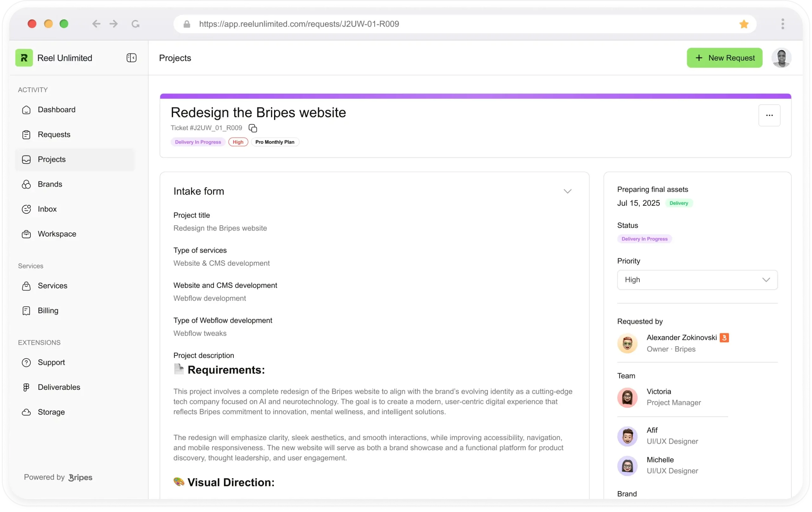
Task: Click Afif's avatar in Team
Action: [627, 436]
